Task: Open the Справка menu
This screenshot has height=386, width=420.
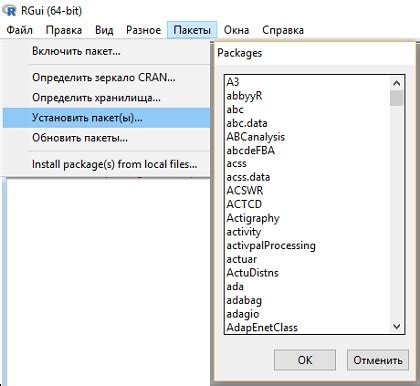Action: click(283, 30)
